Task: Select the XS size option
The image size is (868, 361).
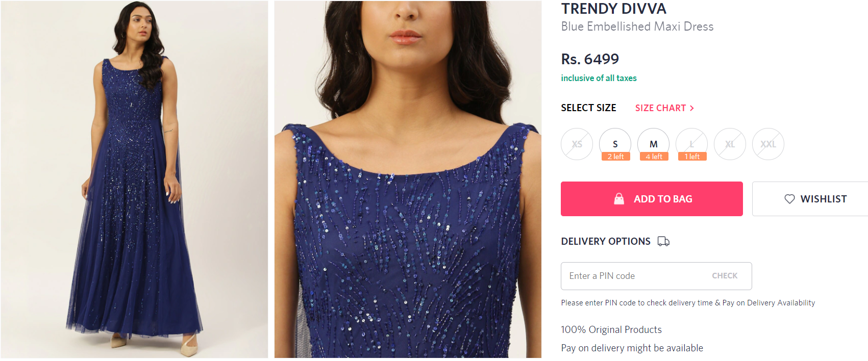Action: [x=577, y=144]
